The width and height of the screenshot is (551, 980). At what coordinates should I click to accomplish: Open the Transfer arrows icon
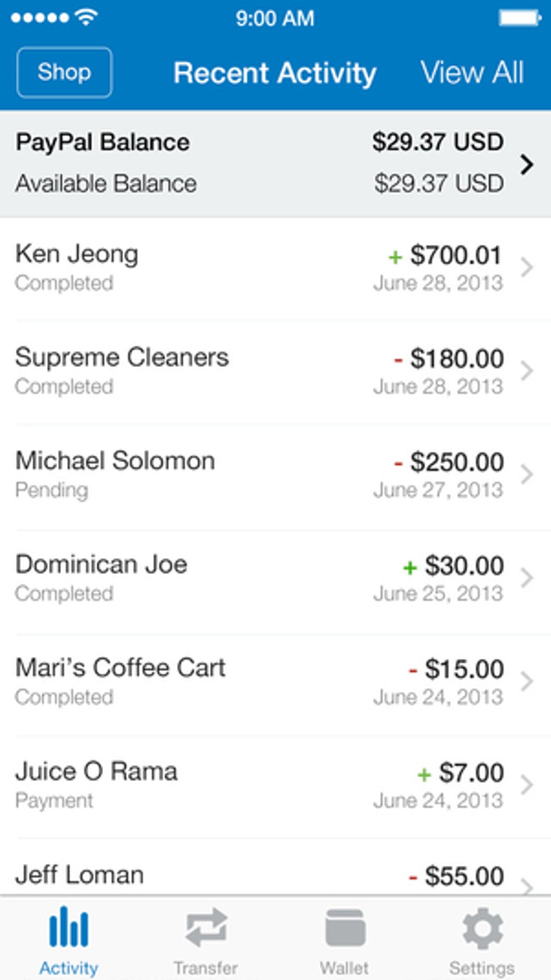206,928
